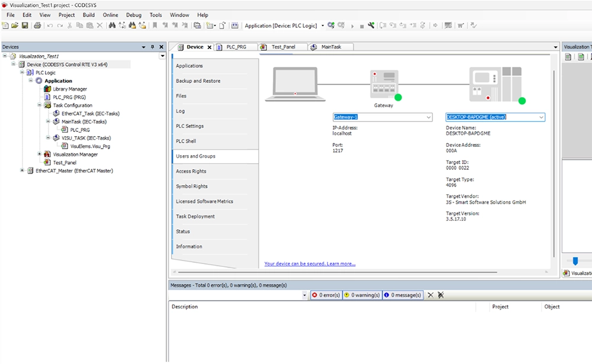592x364 pixels.
Task: Click the horizontal scrollbar under the Device editor
Action: tap(337, 272)
